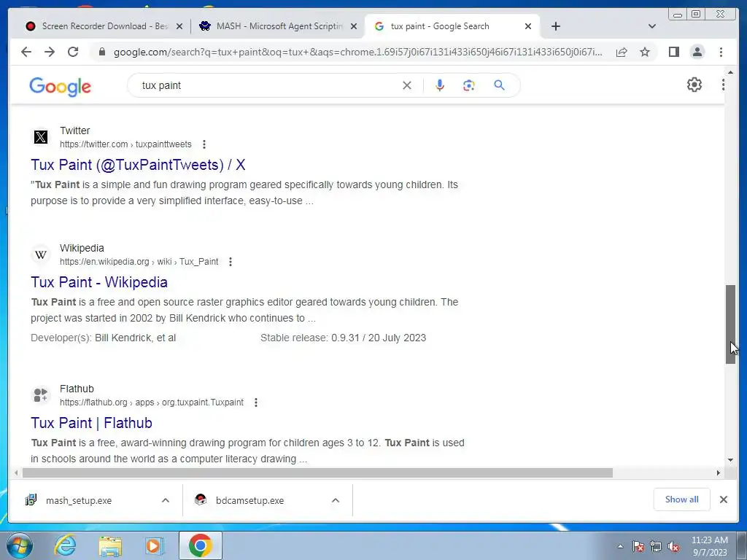Clear the tux paint search text
The image size is (747, 560).
[x=407, y=85]
